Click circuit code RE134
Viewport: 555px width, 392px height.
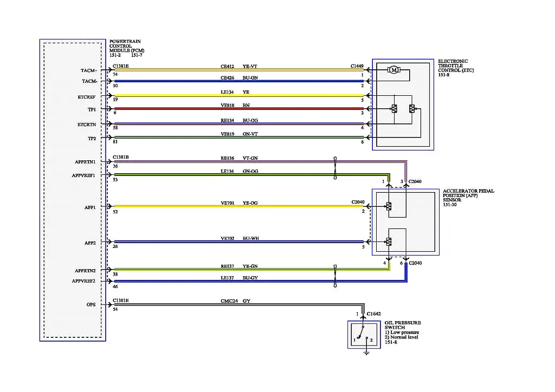click(x=227, y=121)
